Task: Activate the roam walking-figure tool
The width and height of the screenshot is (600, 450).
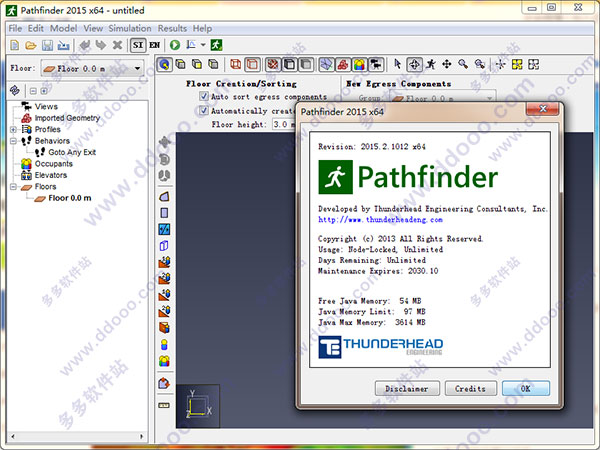Action: (x=431, y=64)
